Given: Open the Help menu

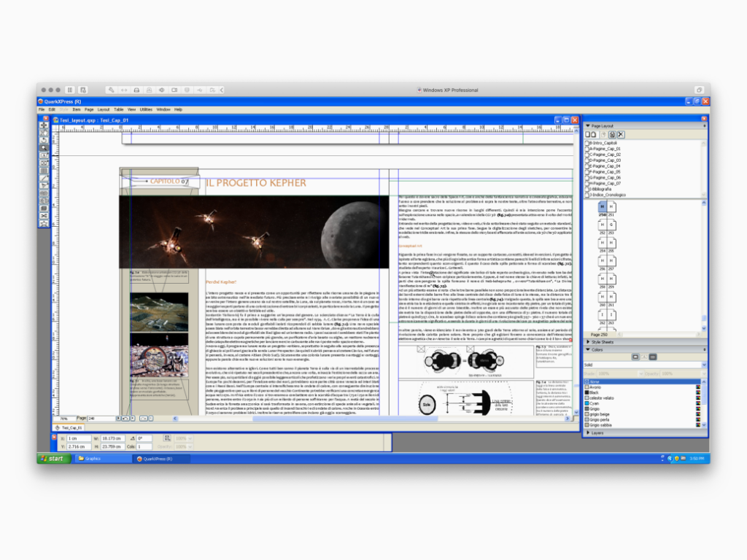Looking at the screenshot, I should point(178,110).
